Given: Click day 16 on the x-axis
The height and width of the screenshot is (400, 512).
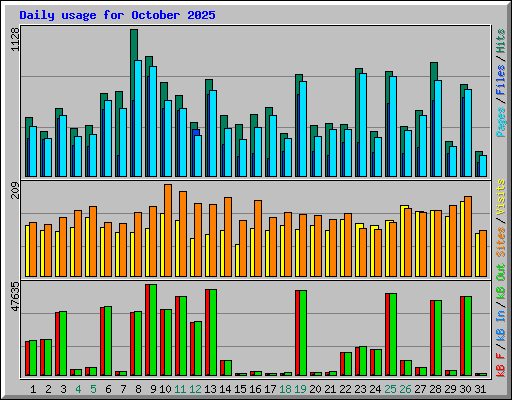Looking at the screenshot, I should [x=255, y=389].
